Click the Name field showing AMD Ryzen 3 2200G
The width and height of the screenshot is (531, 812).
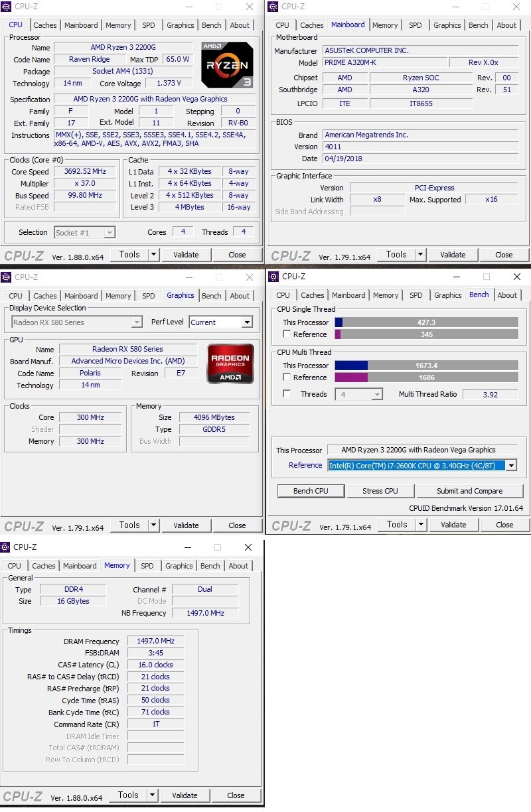coord(125,48)
